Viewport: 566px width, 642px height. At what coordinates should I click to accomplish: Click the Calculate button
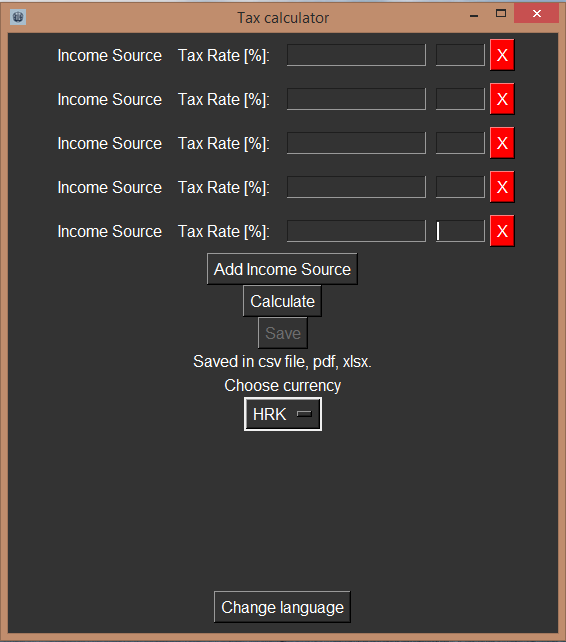point(282,301)
